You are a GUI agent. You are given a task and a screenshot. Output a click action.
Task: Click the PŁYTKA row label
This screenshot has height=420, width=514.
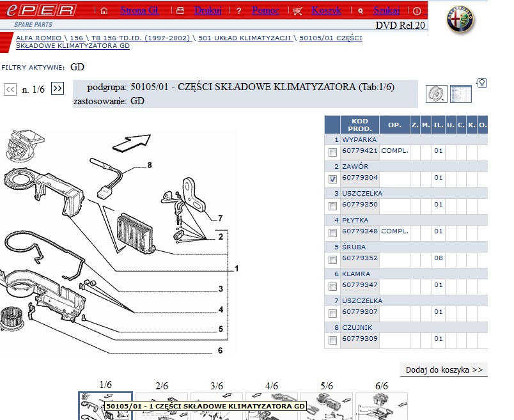click(355, 221)
